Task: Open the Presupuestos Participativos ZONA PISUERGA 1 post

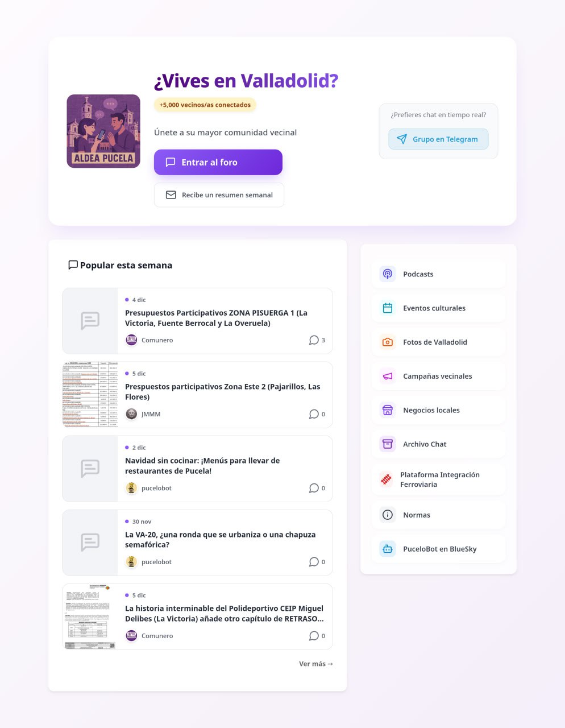Action: (x=216, y=318)
